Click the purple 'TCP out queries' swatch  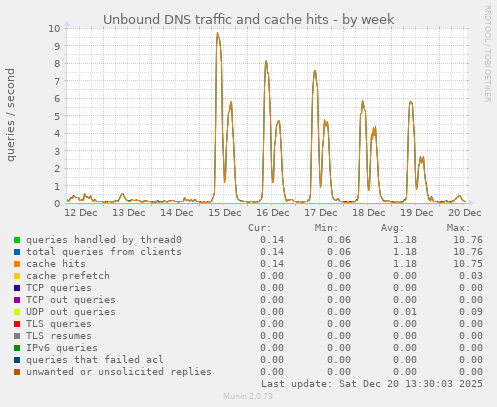coord(17,300)
